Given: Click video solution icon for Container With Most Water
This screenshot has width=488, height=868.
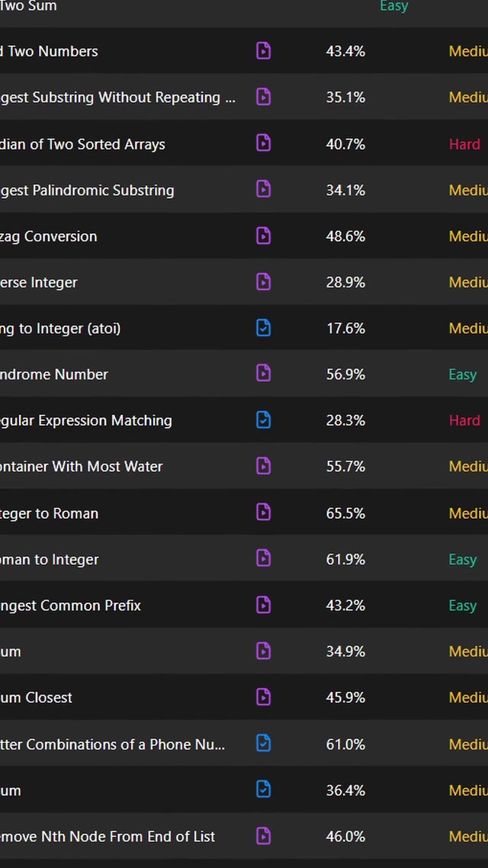Looking at the screenshot, I should (x=263, y=466).
